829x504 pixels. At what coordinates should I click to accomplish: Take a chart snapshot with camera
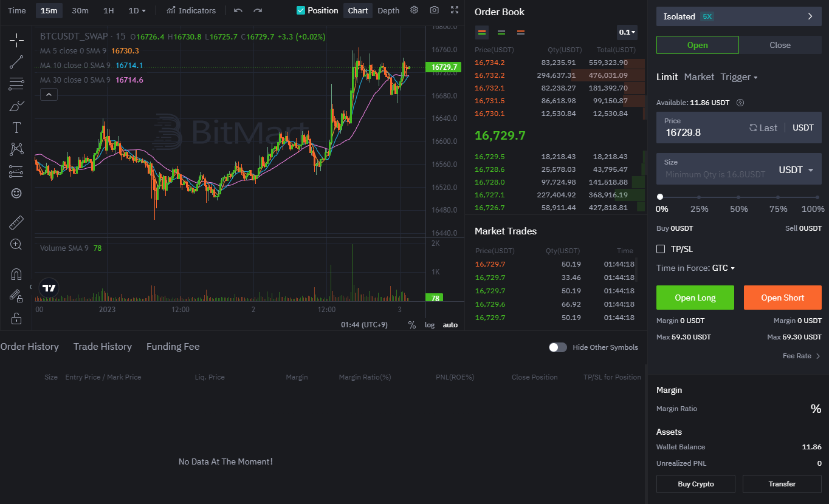pyautogui.click(x=434, y=10)
